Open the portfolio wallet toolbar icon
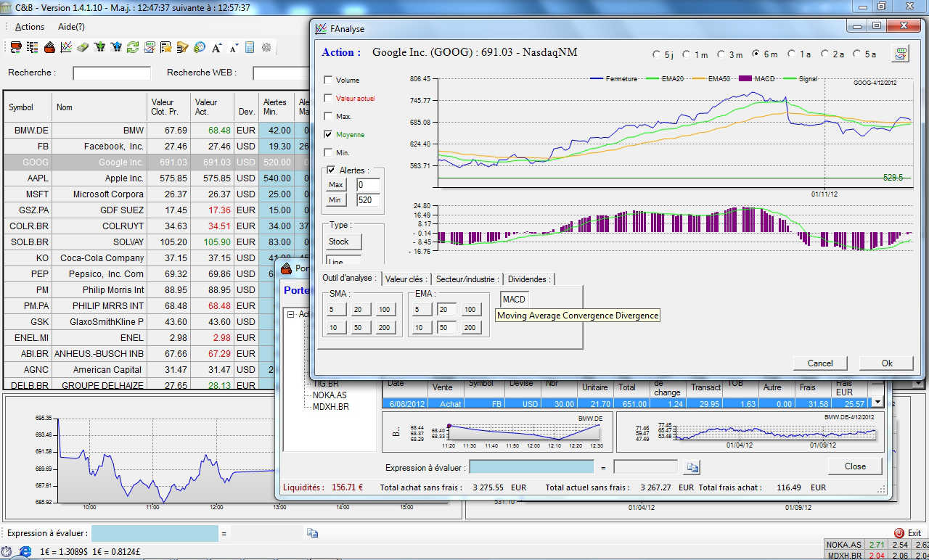929x560 pixels. [49, 47]
